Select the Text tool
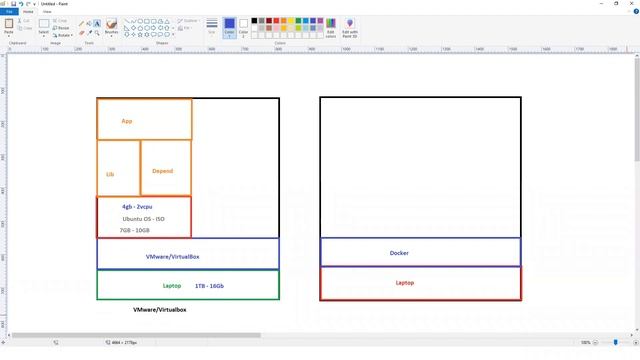 pyautogui.click(x=97, y=24)
